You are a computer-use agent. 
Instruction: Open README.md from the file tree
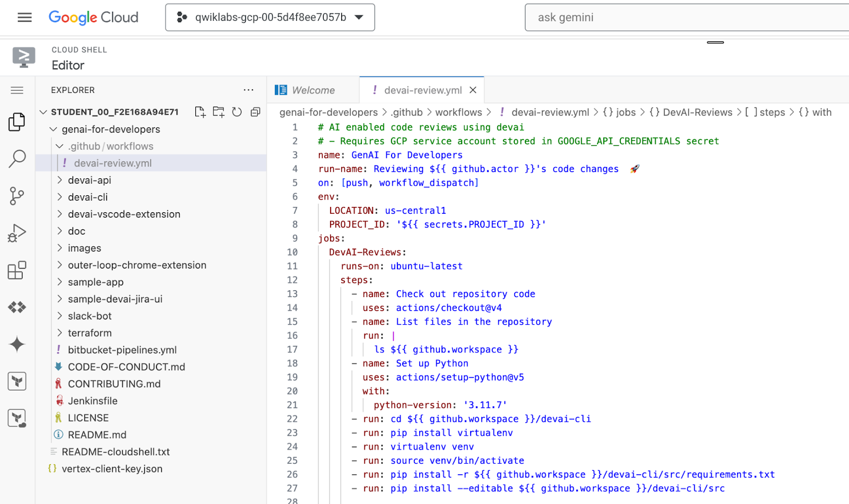97,435
